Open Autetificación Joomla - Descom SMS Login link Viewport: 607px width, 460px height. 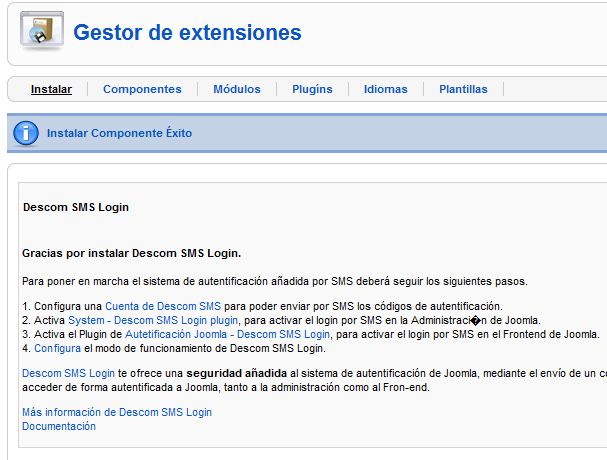[227, 334]
